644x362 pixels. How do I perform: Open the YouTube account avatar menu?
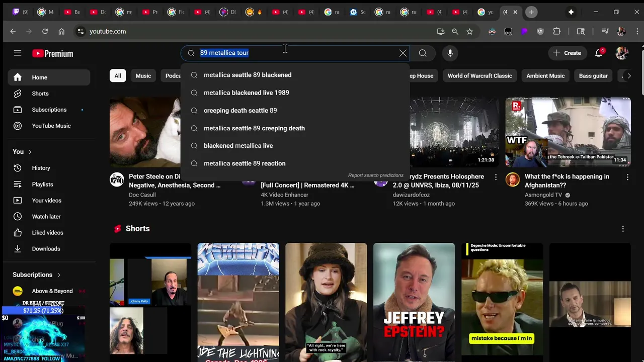click(x=622, y=53)
